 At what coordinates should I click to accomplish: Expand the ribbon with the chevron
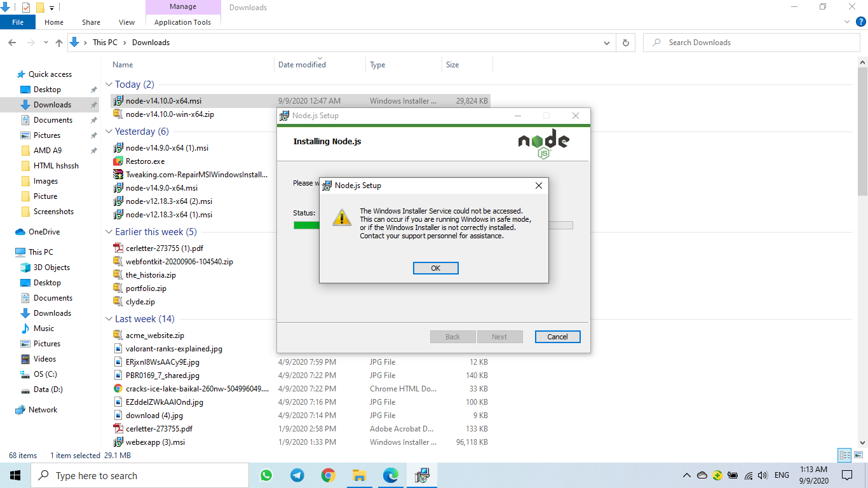pyautogui.click(x=847, y=22)
